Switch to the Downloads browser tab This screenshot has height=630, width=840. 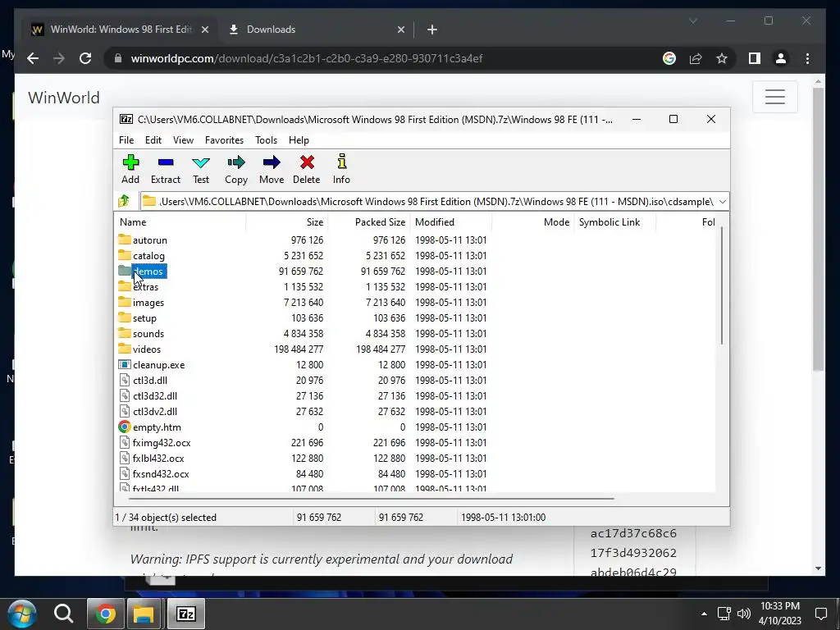[316, 30]
